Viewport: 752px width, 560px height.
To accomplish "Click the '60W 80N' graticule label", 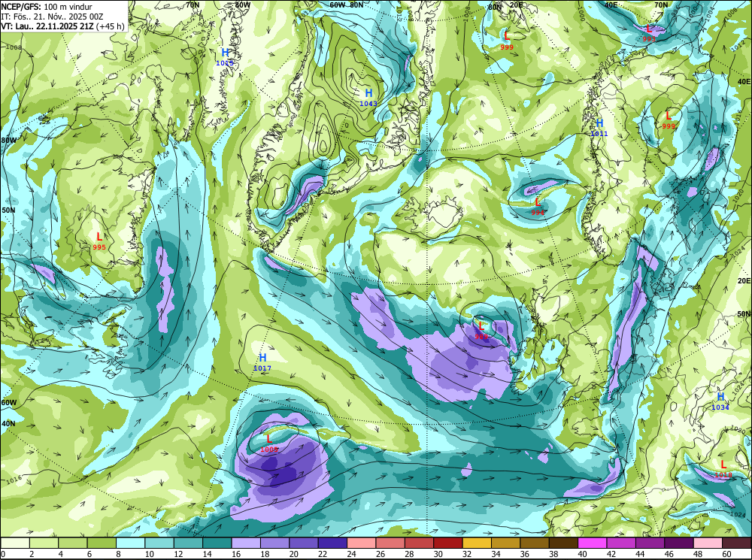I will click(x=347, y=5).
